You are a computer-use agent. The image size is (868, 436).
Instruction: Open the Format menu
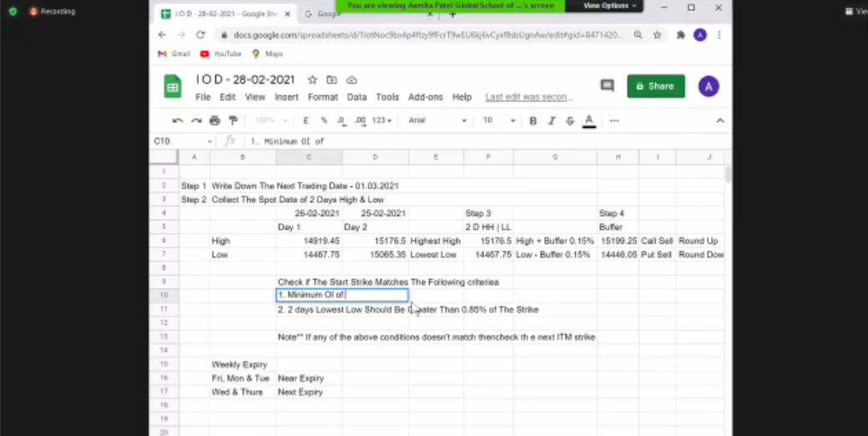(323, 97)
